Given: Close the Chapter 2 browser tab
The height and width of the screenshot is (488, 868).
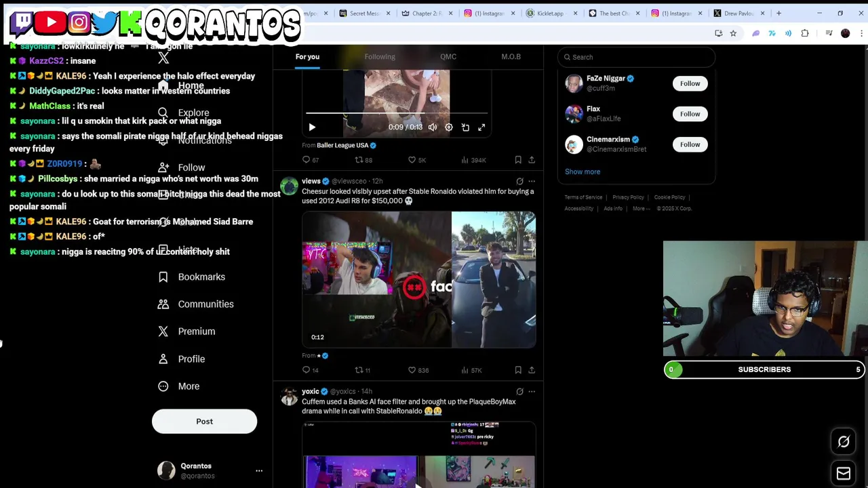Looking at the screenshot, I should (450, 13).
